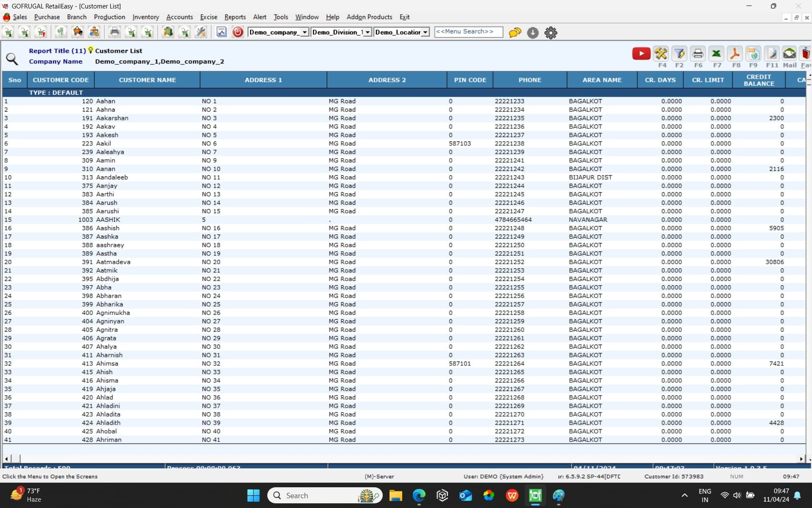Sort by CUSTOMER NAME column header

point(147,80)
